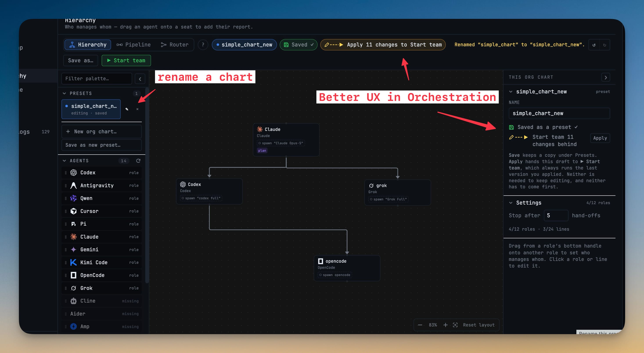The width and height of the screenshot is (644, 353).
Task: Switch to the Router tab
Action: point(174,45)
